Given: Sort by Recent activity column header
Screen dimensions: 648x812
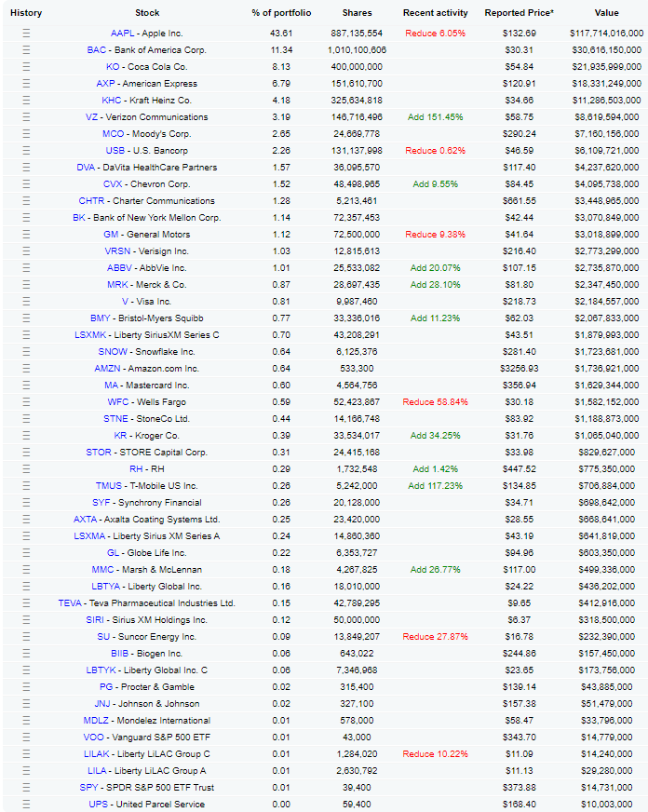Looking at the screenshot, I should tap(436, 13).
